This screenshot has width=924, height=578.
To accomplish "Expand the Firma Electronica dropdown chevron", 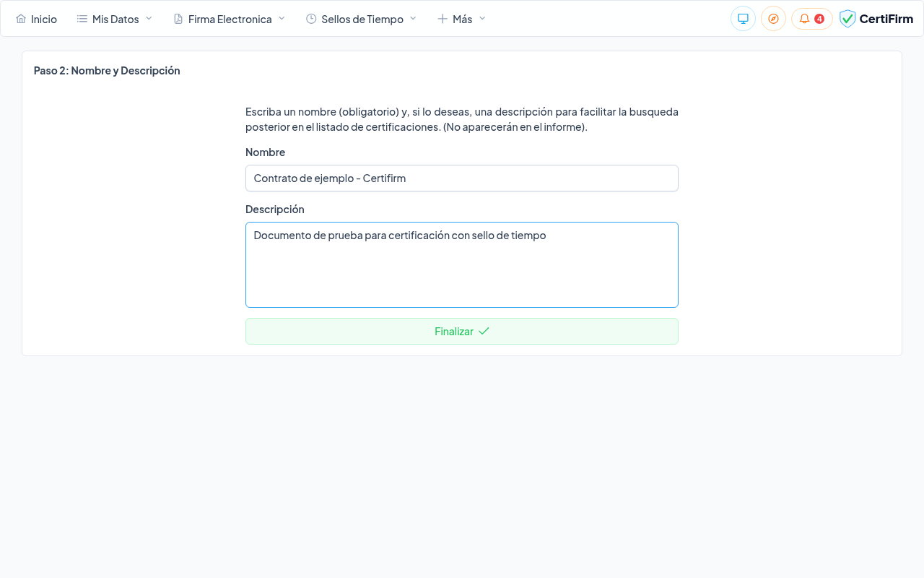I will pos(282,18).
